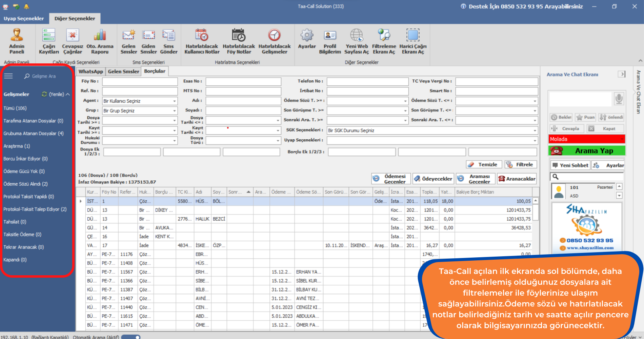Collapse the Gelişmeler section chevron

coord(68,94)
